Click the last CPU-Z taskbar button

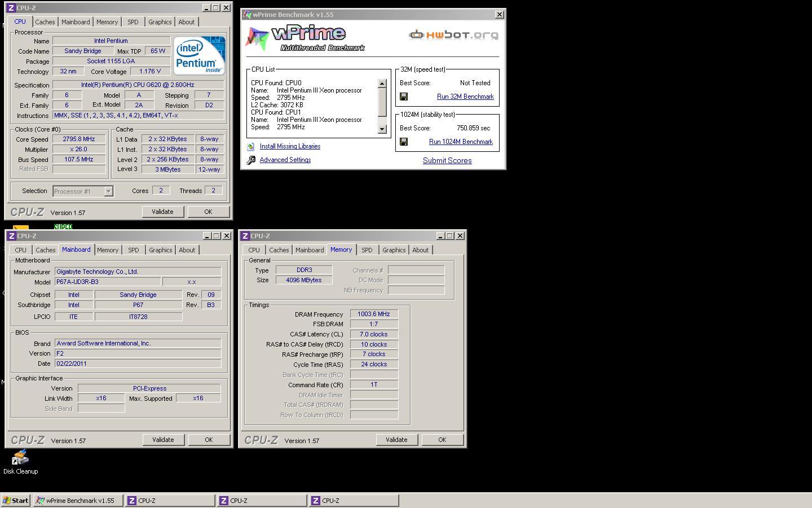(x=354, y=501)
